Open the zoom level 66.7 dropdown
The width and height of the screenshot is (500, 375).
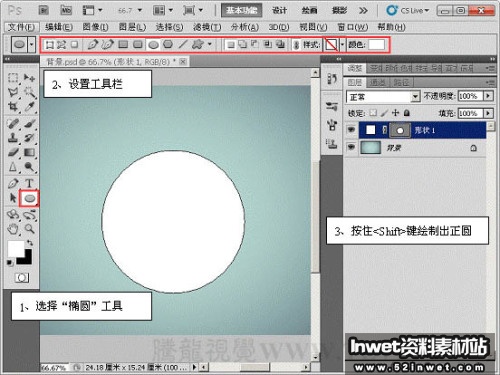pos(140,11)
